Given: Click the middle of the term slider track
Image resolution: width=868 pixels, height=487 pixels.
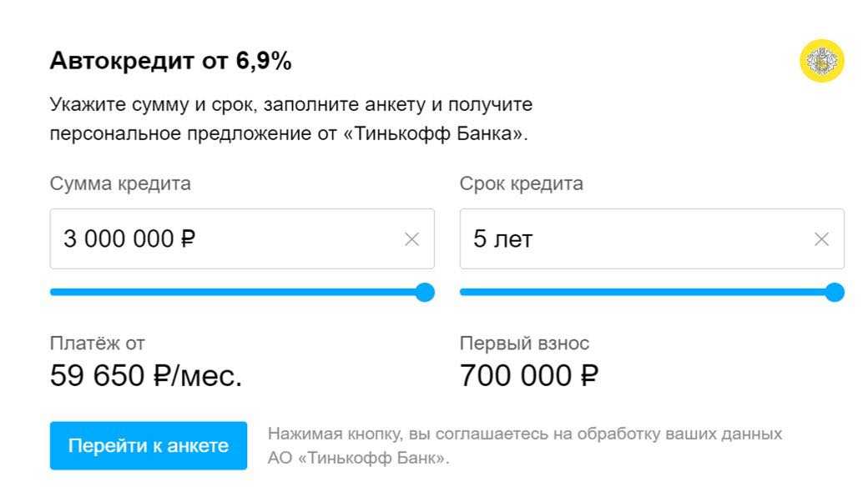Looking at the screenshot, I should click(x=647, y=292).
